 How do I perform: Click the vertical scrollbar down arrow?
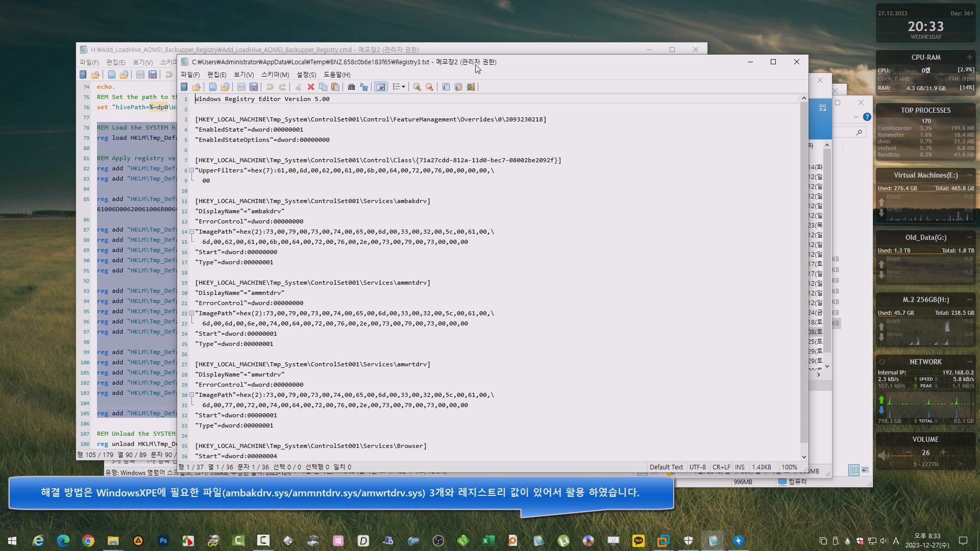point(804,457)
